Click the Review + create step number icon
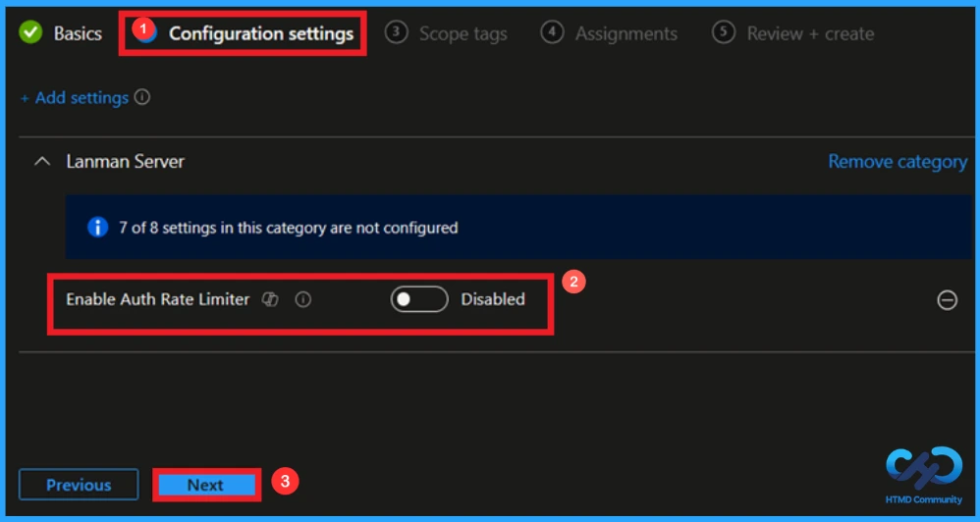The height and width of the screenshot is (522, 980). tap(724, 32)
